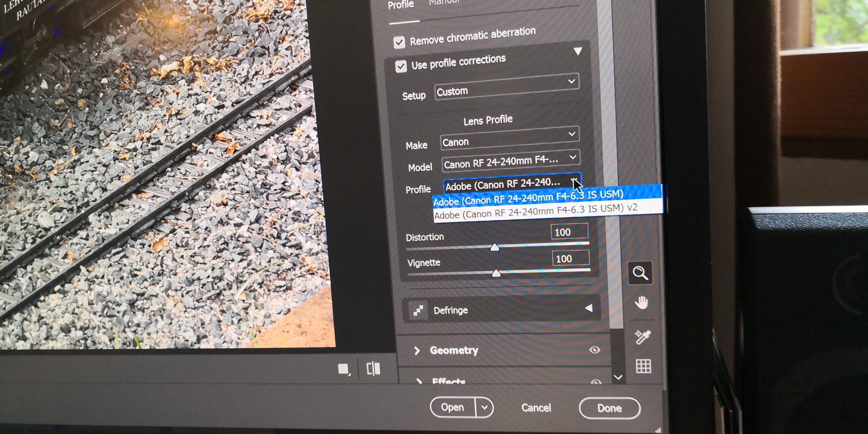
Task: Click the Done button
Action: (x=609, y=408)
